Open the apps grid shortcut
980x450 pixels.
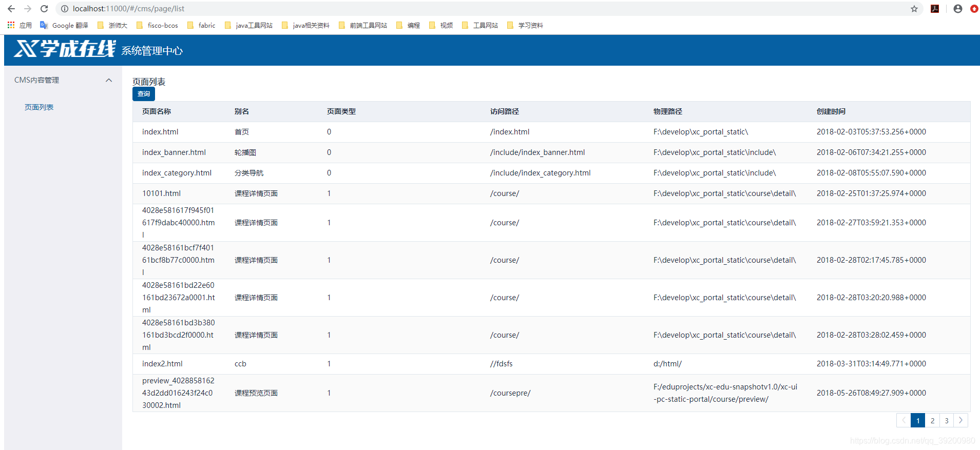19,25
